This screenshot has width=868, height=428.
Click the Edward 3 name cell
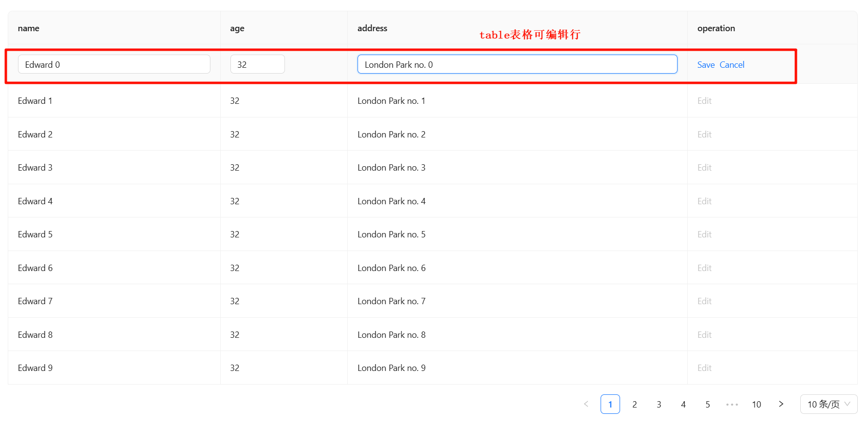click(35, 168)
